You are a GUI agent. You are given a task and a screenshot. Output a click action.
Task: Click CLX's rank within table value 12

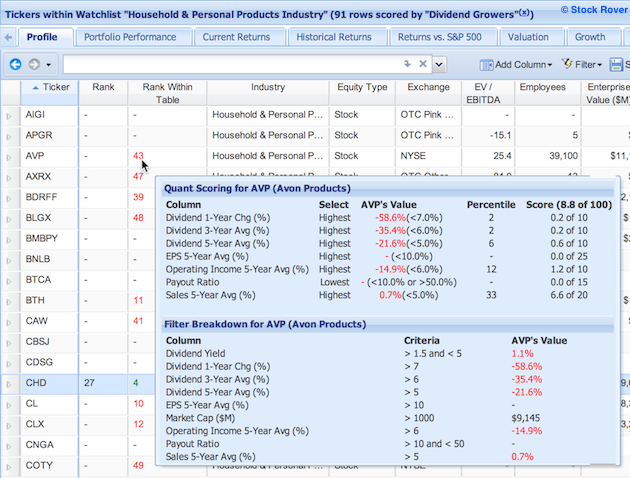click(x=138, y=424)
